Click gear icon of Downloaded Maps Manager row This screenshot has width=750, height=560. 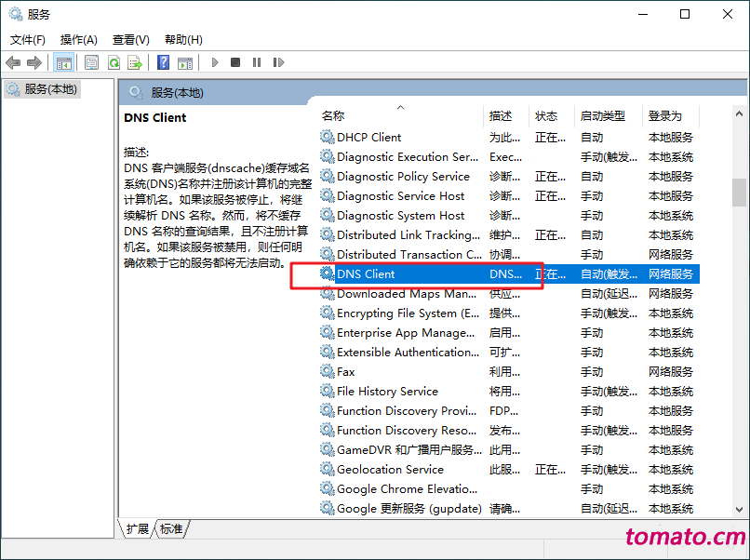328,294
